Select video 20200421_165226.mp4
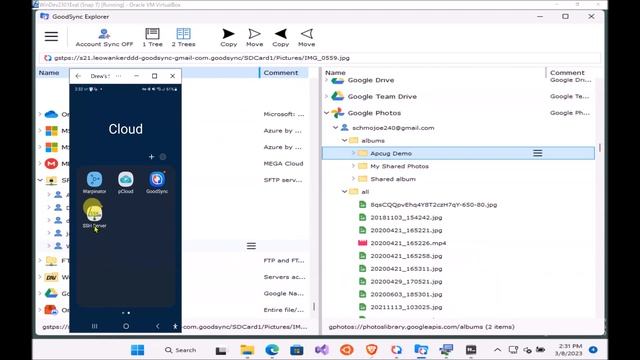This screenshot has width=640, height=360. click(x=408, y=243)
